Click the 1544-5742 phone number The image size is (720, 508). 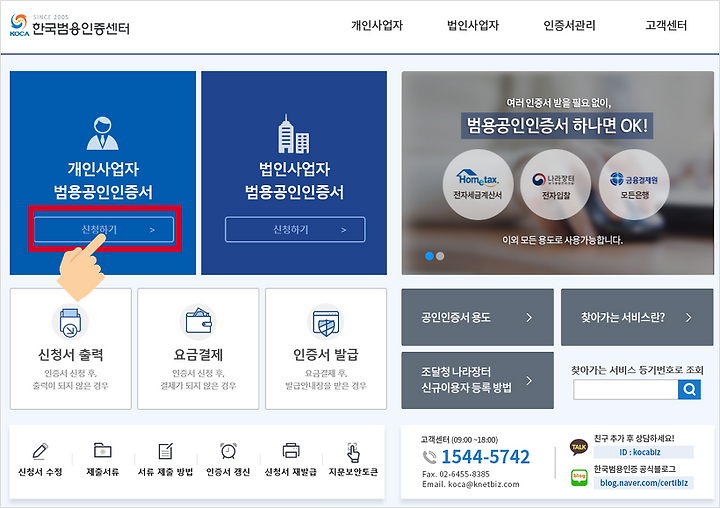[485, 457]
